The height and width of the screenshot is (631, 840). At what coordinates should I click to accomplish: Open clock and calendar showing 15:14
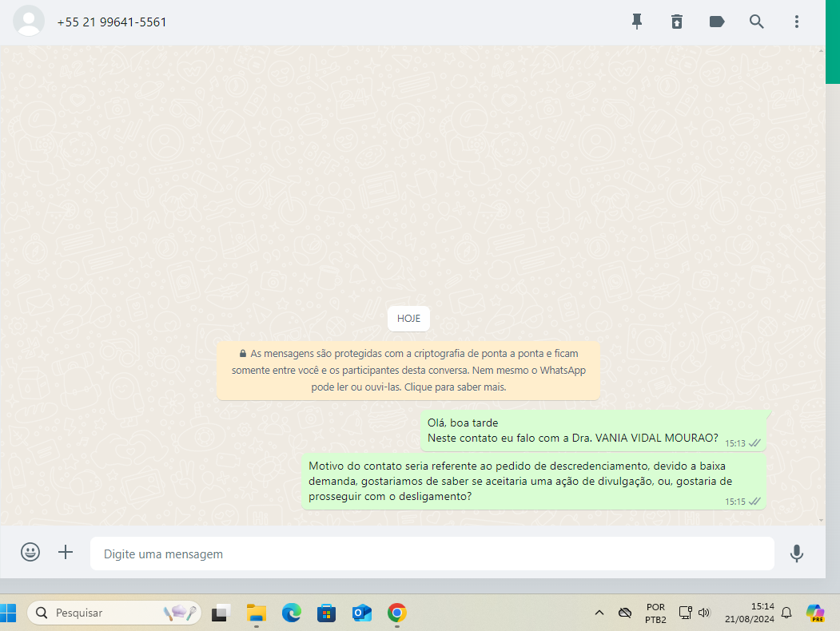click(750, 613)
